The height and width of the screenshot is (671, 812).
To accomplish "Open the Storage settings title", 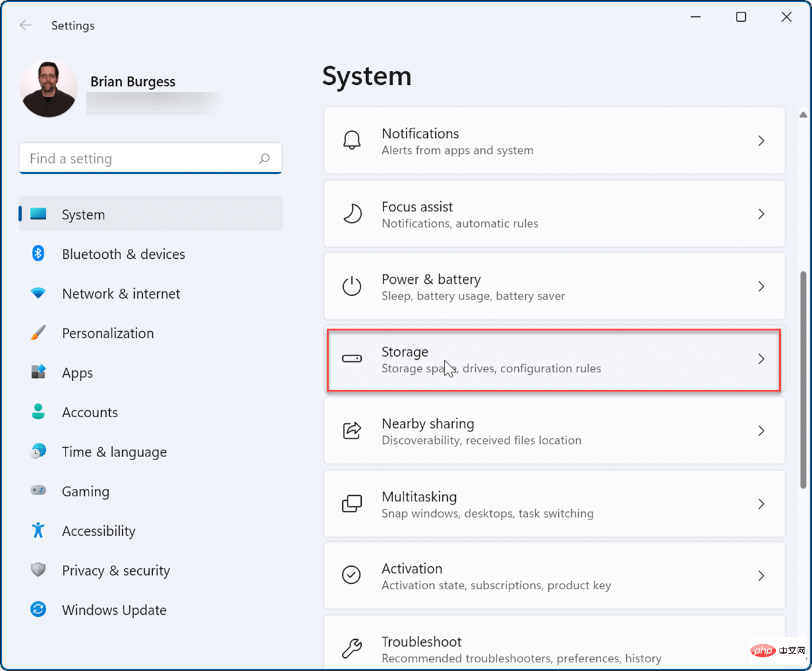I will [x=405, y=352].
